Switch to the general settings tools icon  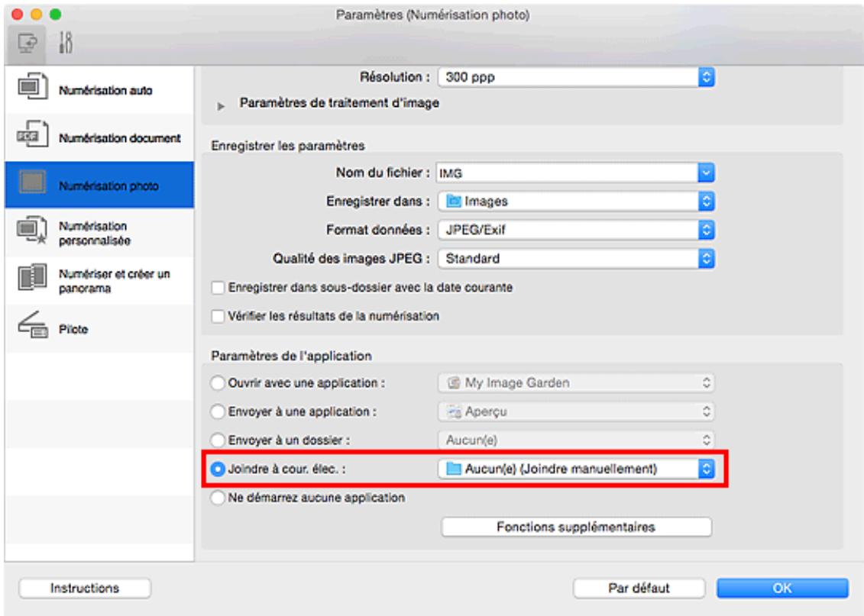click(66, 43)
